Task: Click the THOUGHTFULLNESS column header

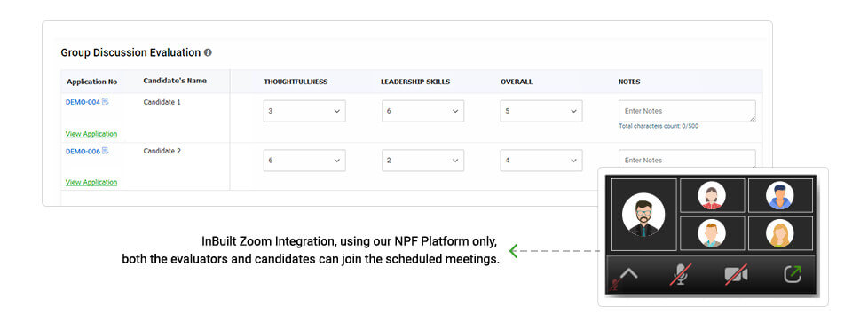Action: tap(296, 82)
